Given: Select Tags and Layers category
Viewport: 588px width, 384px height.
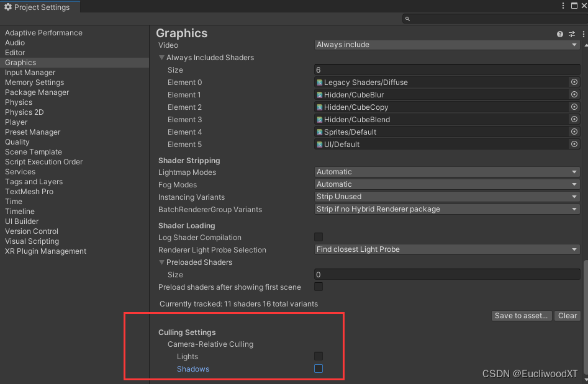Looking at the screenshot, I should (34, 182).
